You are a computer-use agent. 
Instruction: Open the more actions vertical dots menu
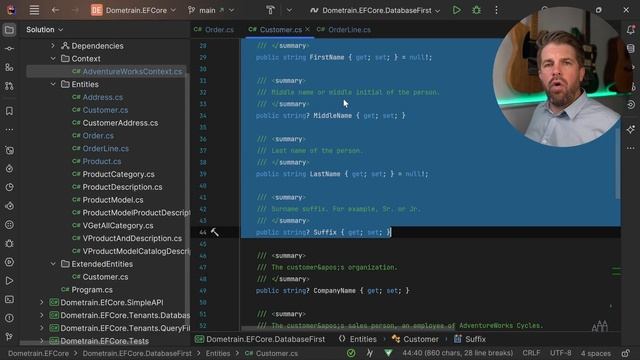pos(496,10)
